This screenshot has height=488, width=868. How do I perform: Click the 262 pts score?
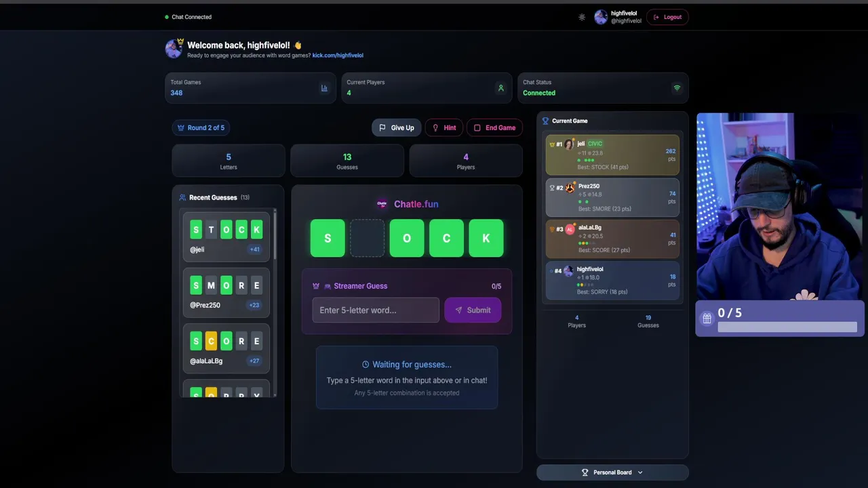(671, 155)
